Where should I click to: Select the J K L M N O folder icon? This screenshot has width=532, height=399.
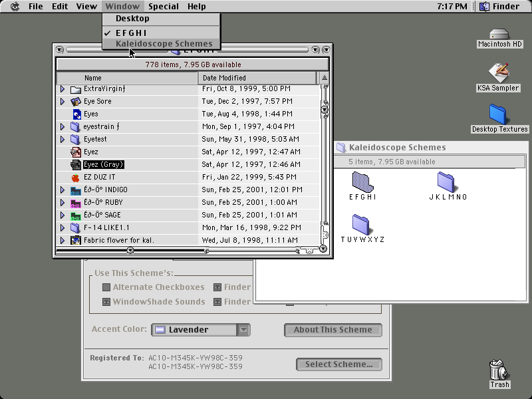point(446,182)
